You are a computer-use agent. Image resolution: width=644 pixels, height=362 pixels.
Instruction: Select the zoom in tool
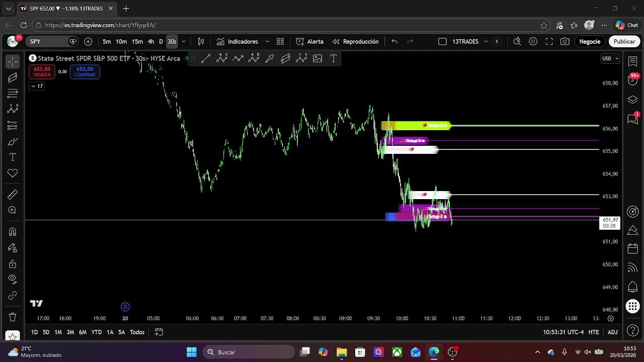click(13, 211)
